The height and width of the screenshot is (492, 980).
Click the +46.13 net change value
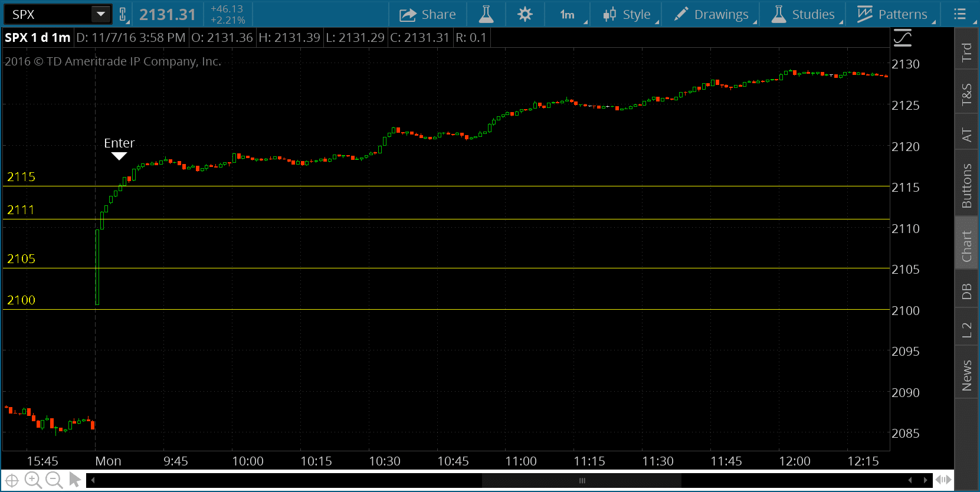click(x=227, y=9)
